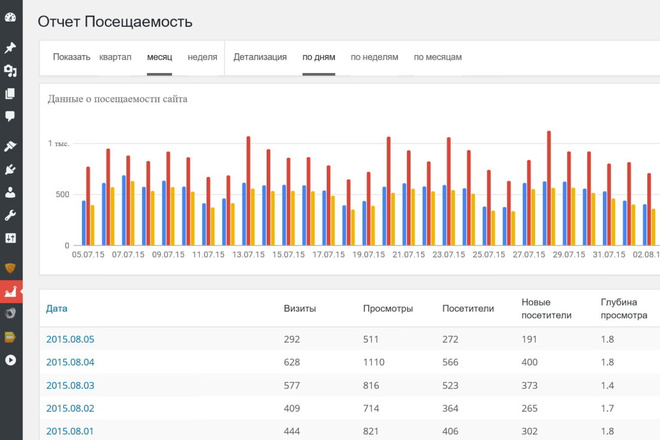Click the red bar above 13.07.15

tap(248, 191)
